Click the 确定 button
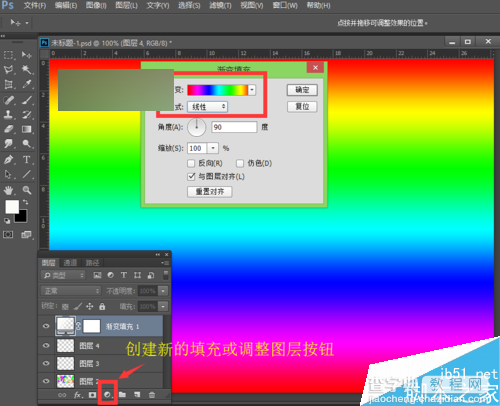The width and height of the screenshot is (500, 406). pos(302,90)
